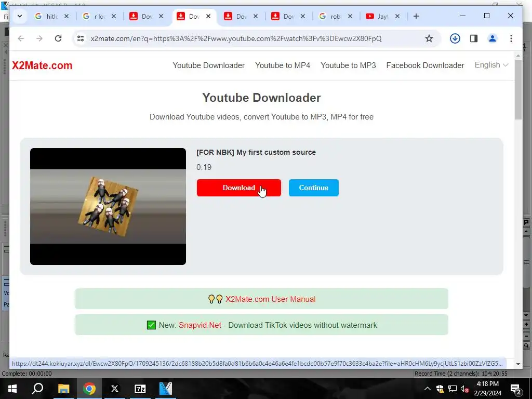This screenshot has height=399, width=532.
Task: Click the x2mate.com URL address bar
Action: pyautogui.click(x=236, y=38)
